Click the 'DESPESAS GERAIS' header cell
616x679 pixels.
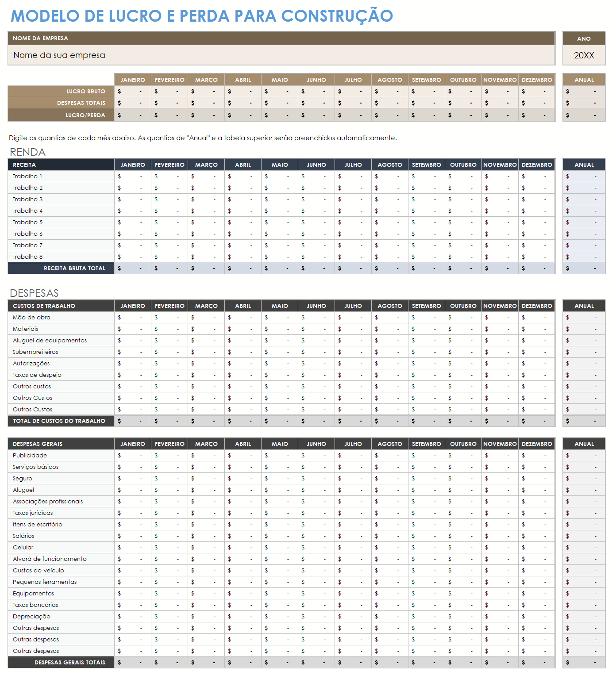(x=61, y=444)
